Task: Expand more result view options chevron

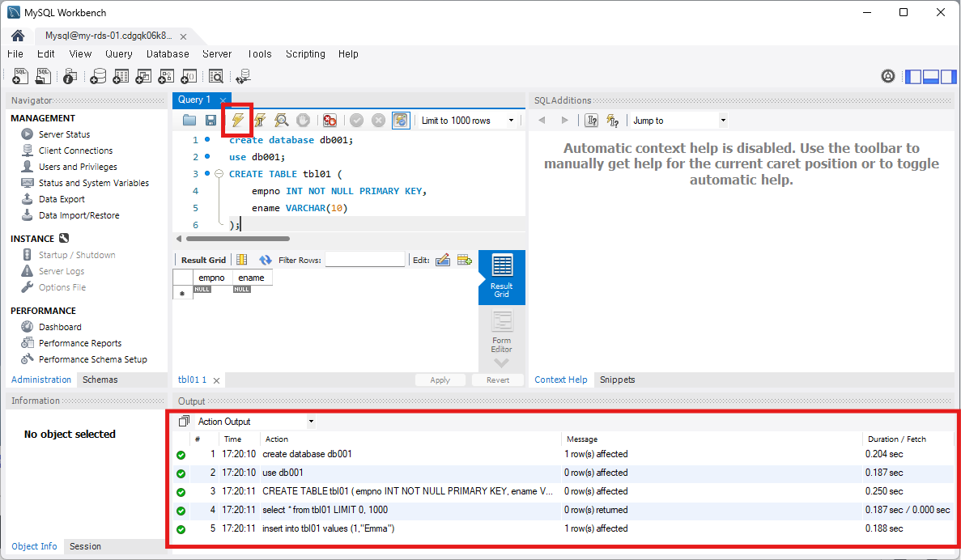Action: (x=501, y=363)
